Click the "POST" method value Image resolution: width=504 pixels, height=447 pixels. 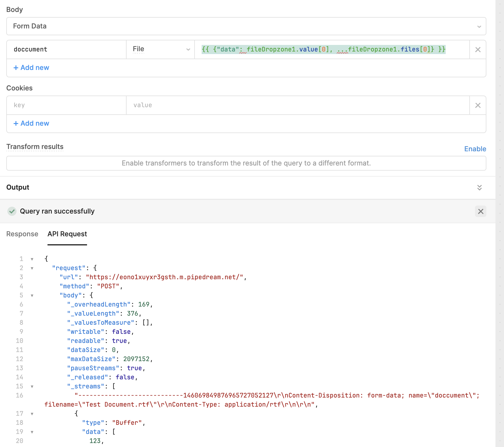click(108, 286)
